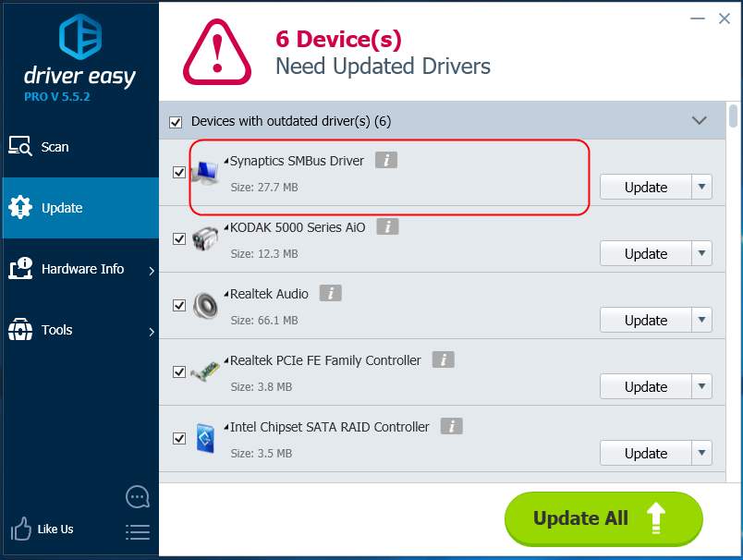743x560 pixels.
Task: Click the Update gear icon in sidebar
Action: (x=20, y=207)
